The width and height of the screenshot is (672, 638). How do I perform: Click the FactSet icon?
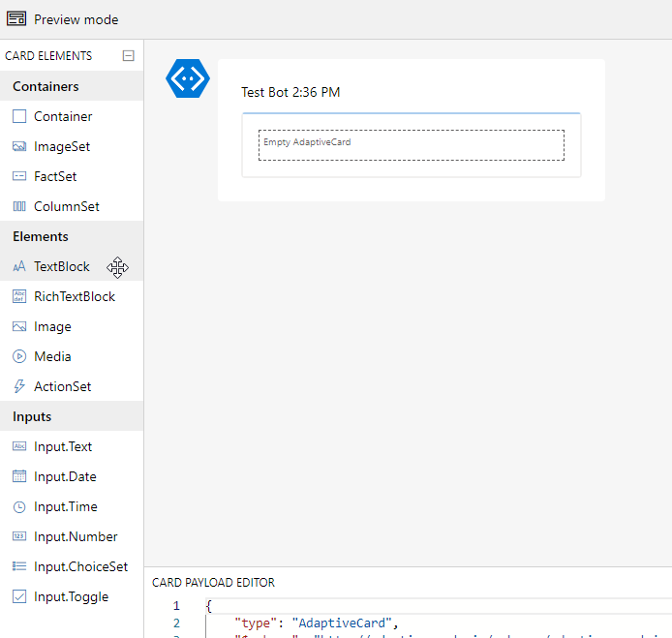[x=19, y=176]
